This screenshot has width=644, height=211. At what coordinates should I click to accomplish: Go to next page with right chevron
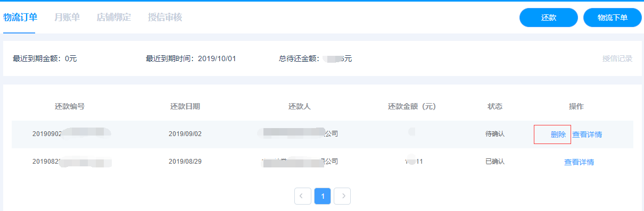pyautogui.click(x=343, y=196)
